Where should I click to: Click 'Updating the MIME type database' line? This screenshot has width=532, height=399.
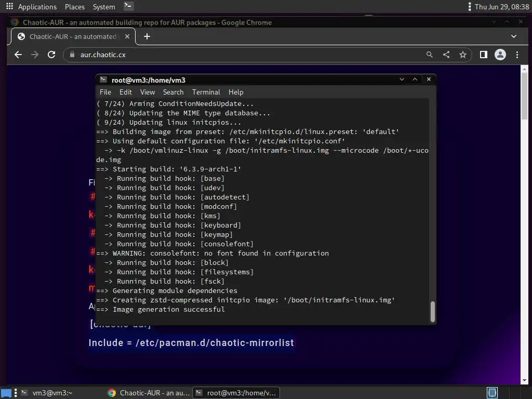[x=183, y=113]
